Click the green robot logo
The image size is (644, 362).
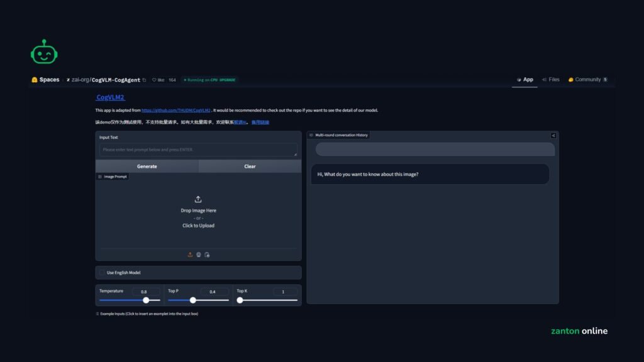44,52
